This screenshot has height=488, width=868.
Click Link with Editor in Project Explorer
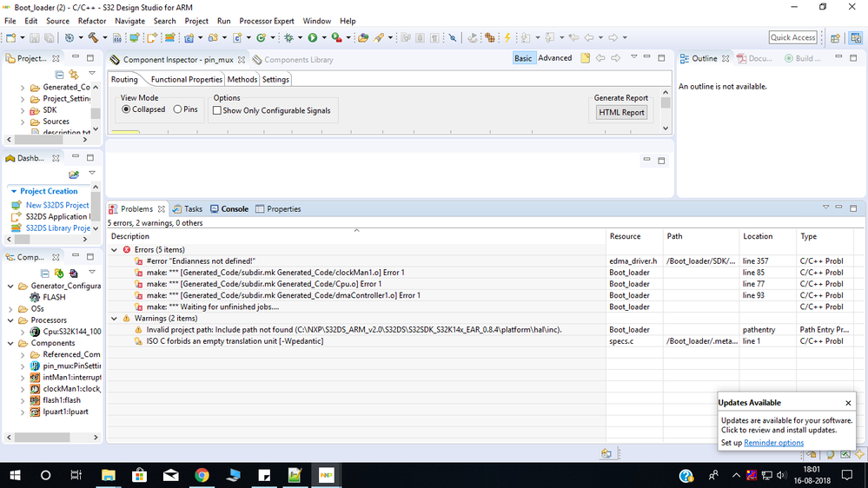pos(74,74)
